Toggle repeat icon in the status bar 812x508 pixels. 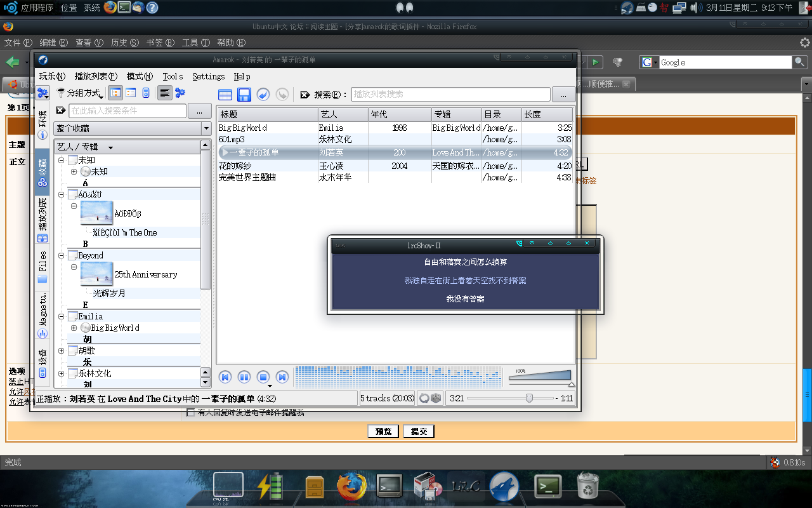[424, 398]
